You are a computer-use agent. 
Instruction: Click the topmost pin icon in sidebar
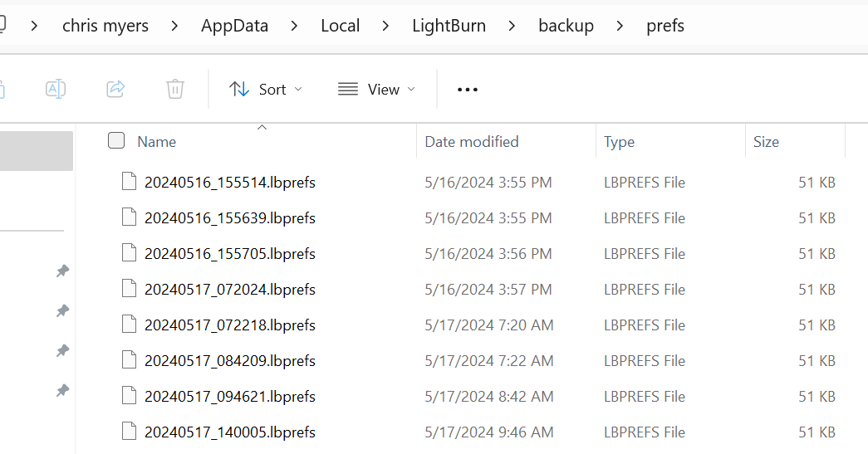pos(62,271)
